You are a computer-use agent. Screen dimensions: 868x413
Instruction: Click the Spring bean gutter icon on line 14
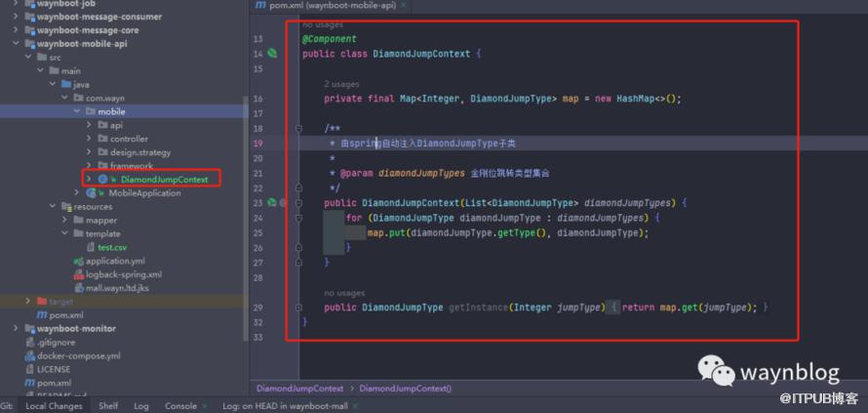pyautogui.click(x=272, y=54)
